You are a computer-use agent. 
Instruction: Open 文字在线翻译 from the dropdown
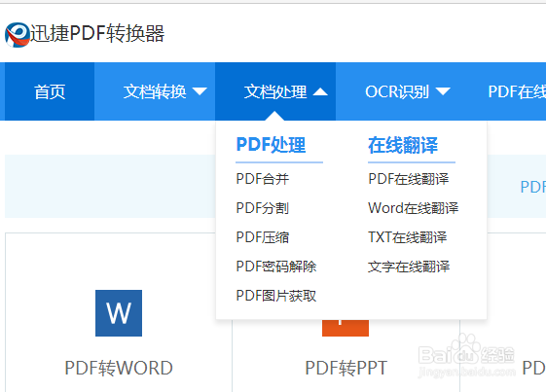[x=409, y=267]
